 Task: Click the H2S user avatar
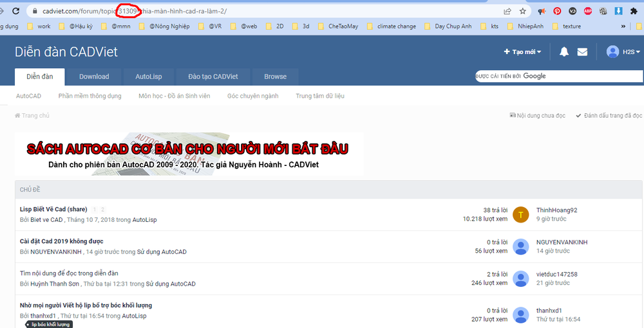coord(613,51)
